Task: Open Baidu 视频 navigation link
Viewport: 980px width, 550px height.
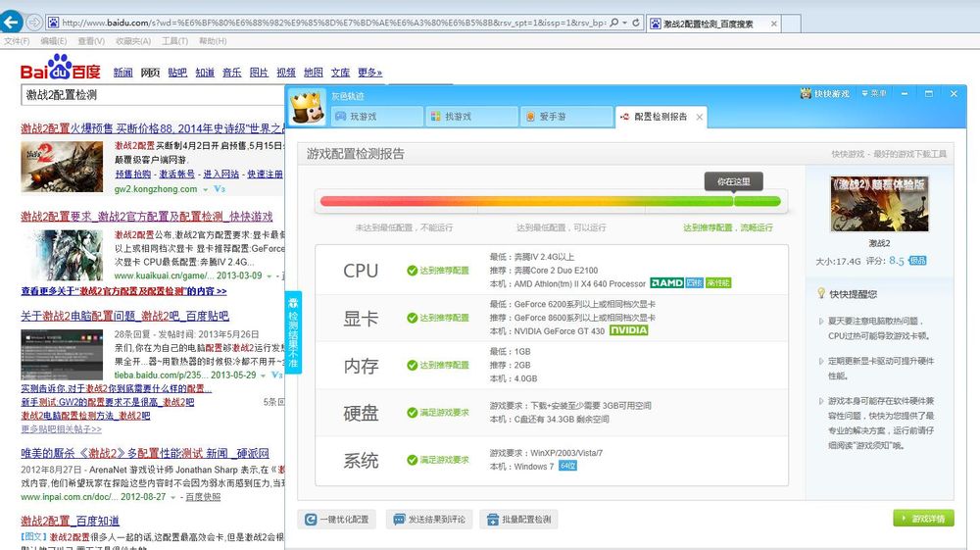Action: pos(286,73)
